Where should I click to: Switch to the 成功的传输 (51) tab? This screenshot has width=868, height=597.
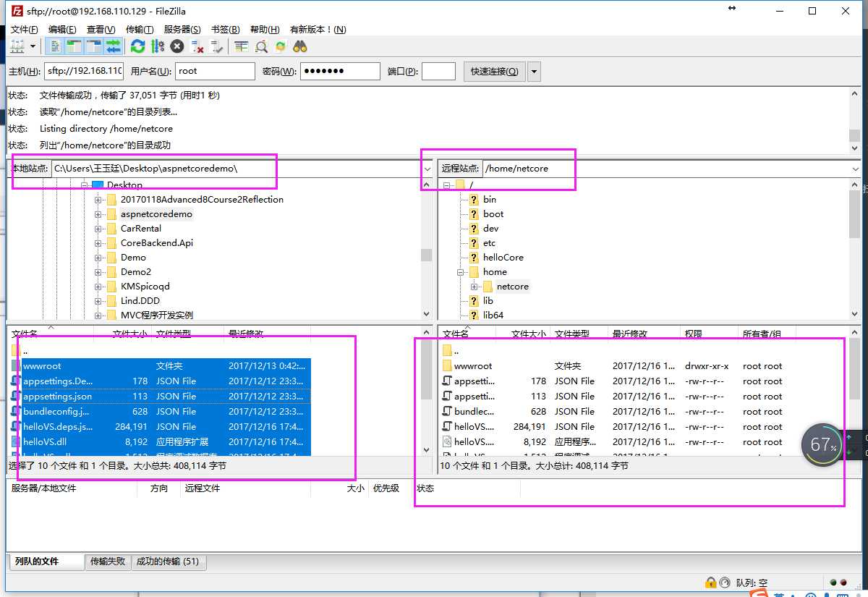[168, 562]
